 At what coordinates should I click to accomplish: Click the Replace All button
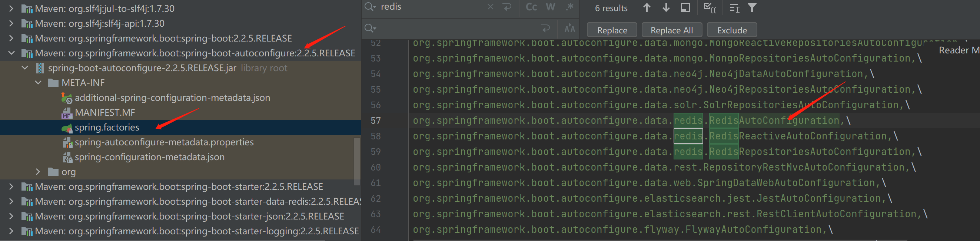pyautogui.click(x=671, y=30)
